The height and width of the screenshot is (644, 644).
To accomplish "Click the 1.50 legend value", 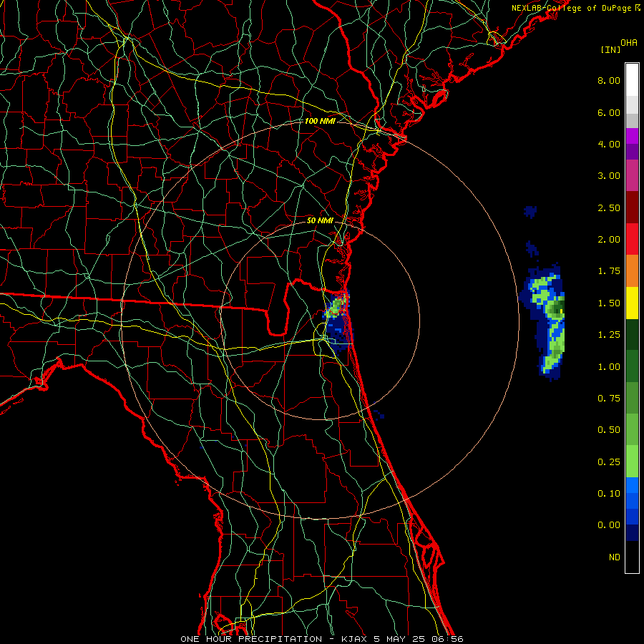I will click(x=609, y=303).
